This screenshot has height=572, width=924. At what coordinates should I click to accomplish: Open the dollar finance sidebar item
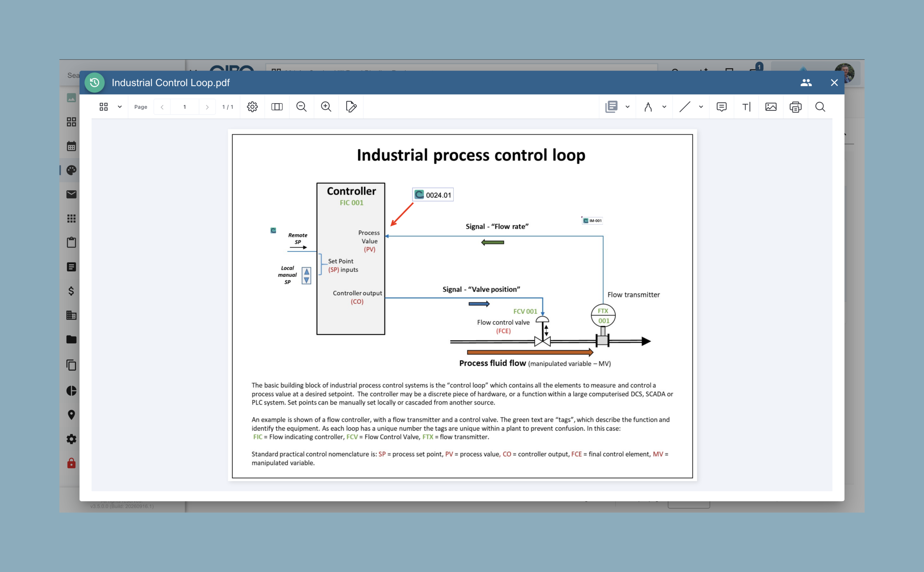pos(71,291)
